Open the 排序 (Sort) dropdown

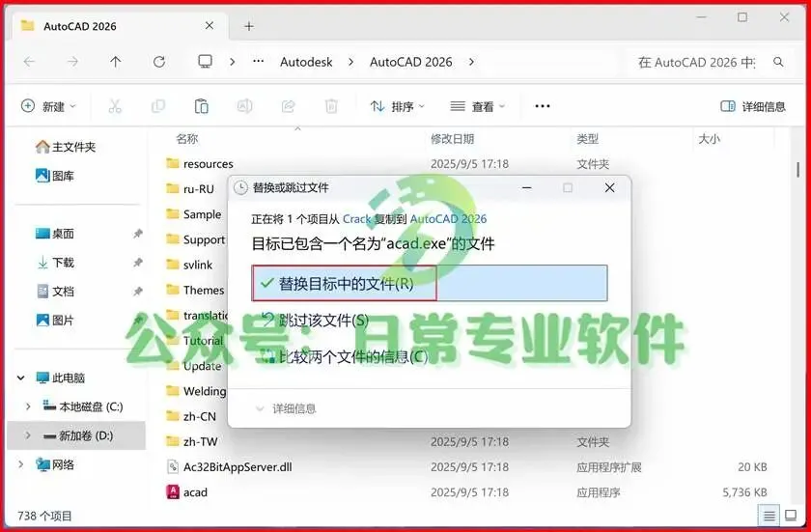point(397,106)
